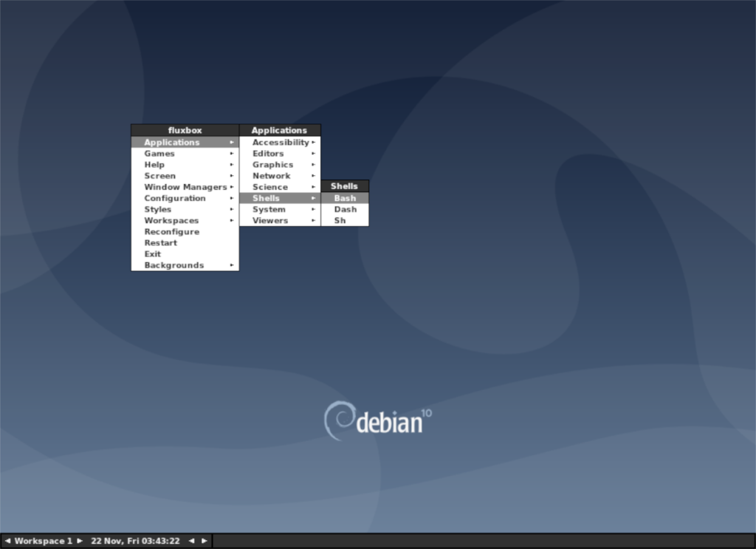The image size is (756, 549).
Task: Select Bash from the Shells submenu
Action: (x=344, y=198)
